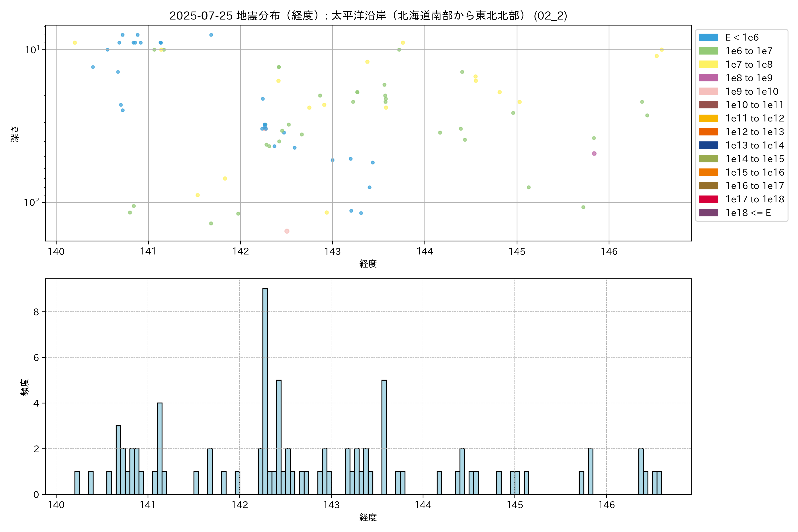Click the pink scatter point near longitude 142.5
Screen dimensions: 798x532
[287, 231]
